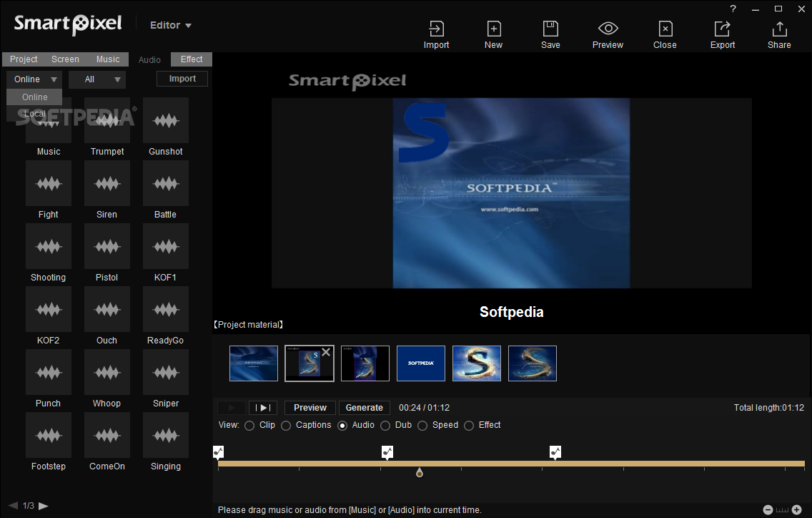The image size is (812, 518).
Task: Switch to the Effect tab
Action: 192,59
